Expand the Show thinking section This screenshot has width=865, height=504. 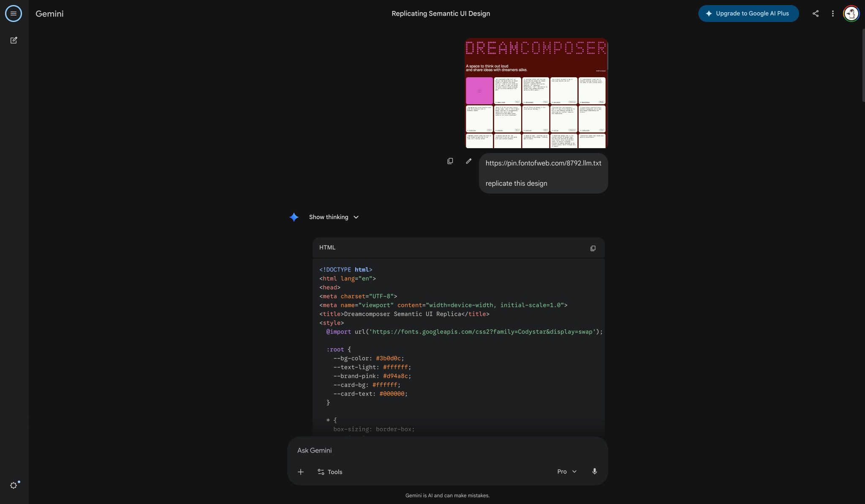(x=334, y=217)
